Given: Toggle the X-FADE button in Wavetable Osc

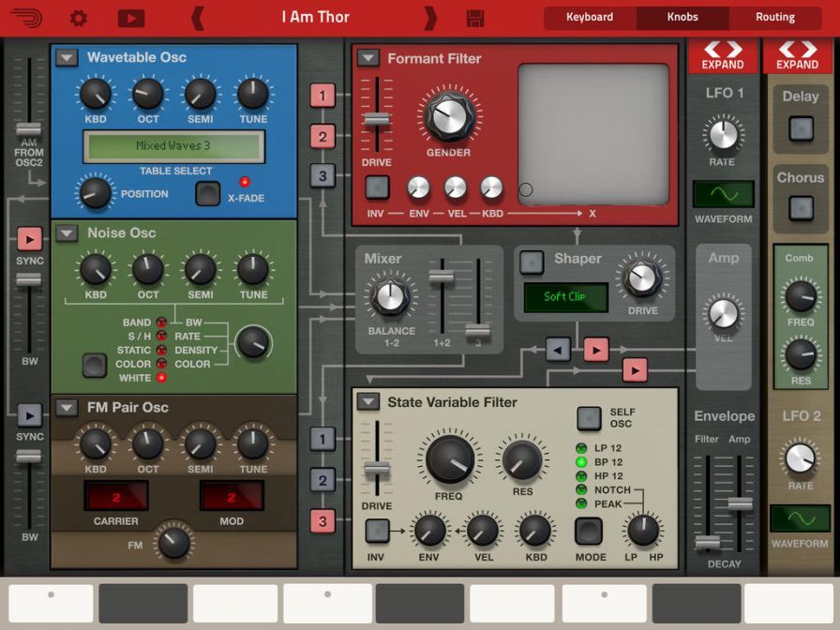Looking at the screenshot, I should pyautogui.click(x=207, y=194).
